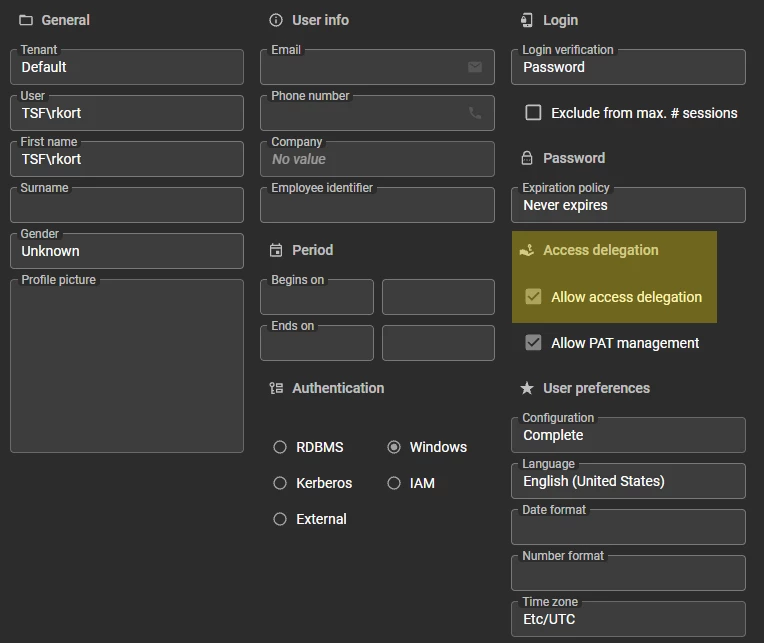Click the Login section heading
This screenshot has height=643, width=764.
pos(560,20)
